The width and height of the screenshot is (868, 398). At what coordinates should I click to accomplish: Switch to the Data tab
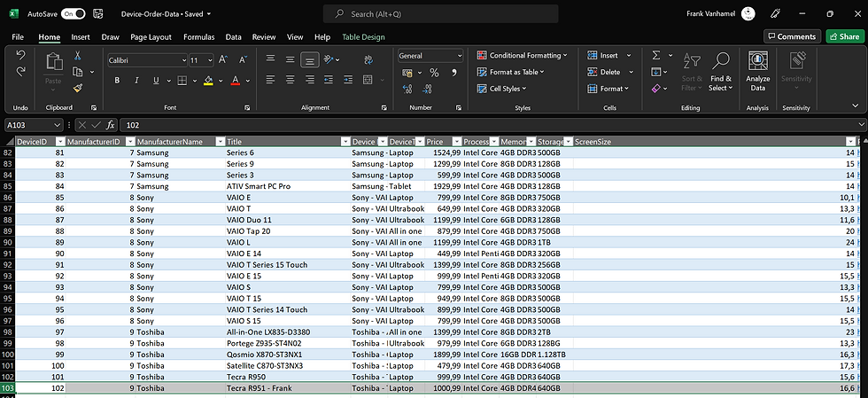coord(233,37)
